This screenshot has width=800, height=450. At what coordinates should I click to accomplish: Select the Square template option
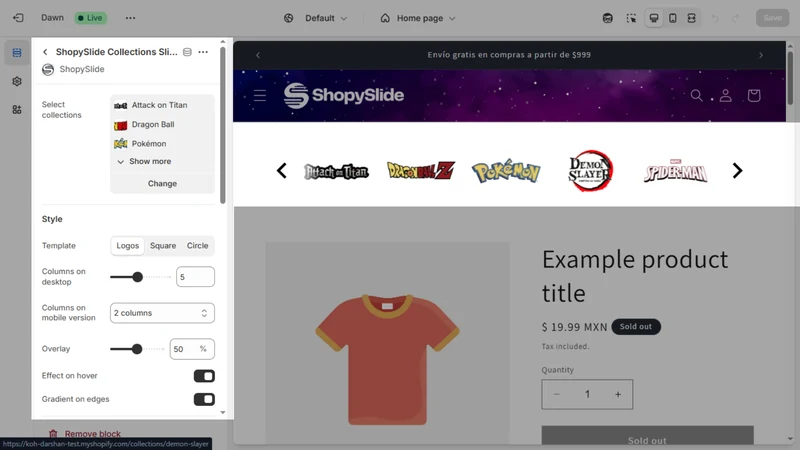(x=163, y=245)
